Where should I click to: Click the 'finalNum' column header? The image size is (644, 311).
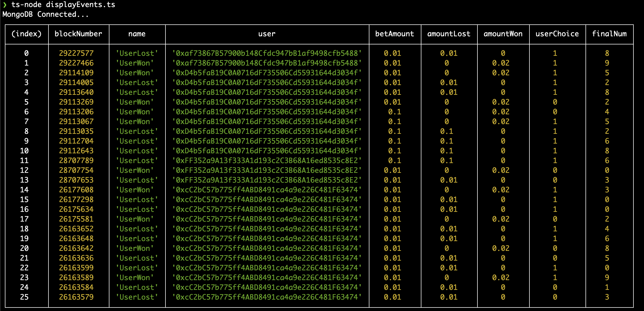point(609,34)
